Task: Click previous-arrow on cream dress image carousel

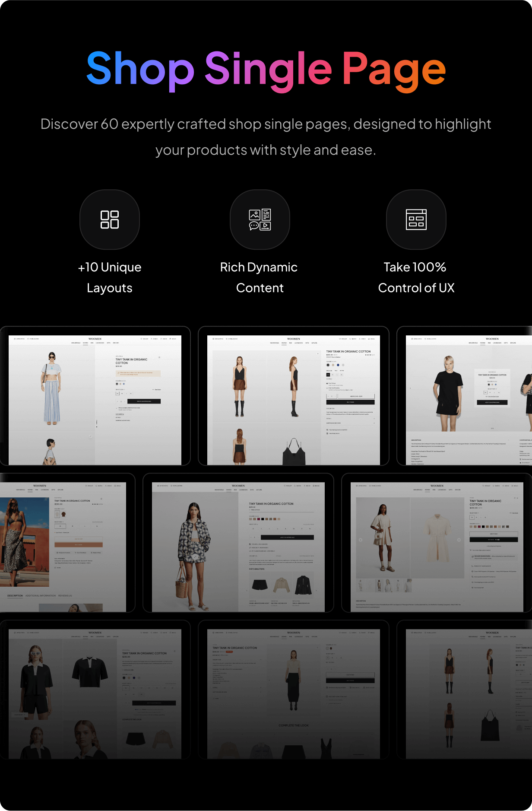Action: pos(361,540)
